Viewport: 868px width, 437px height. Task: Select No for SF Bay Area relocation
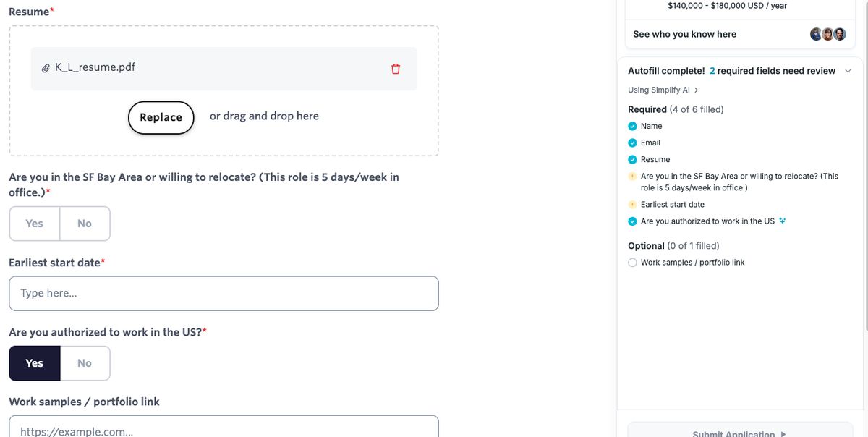[x=85, y=224]
